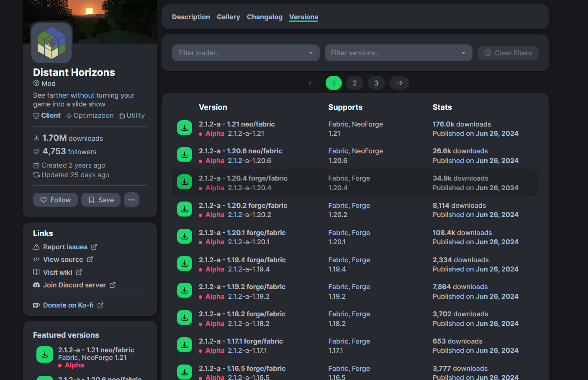The image size is (588, 380).
Task: Open 2.1.2-a - 1.20.2 forge/fabric version title
Action: [243, 205]
